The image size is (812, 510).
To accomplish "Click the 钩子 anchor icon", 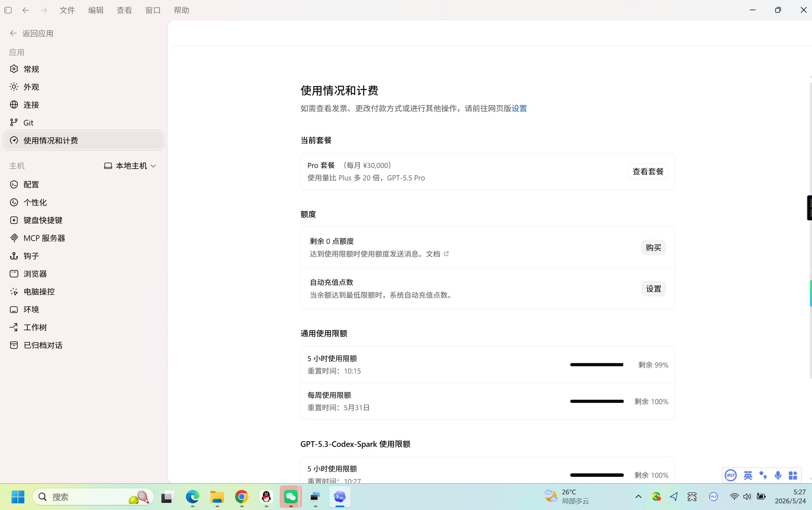I will (14, 256).
